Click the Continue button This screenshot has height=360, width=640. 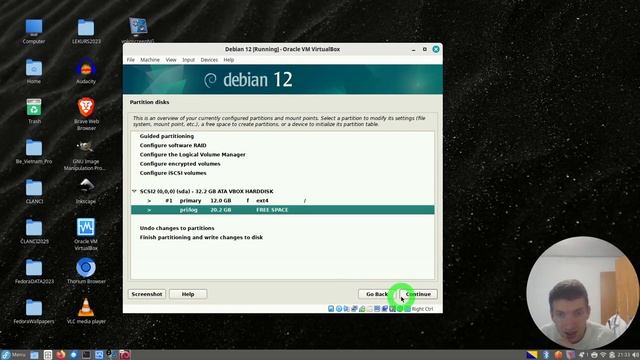(x=418, y=294)
